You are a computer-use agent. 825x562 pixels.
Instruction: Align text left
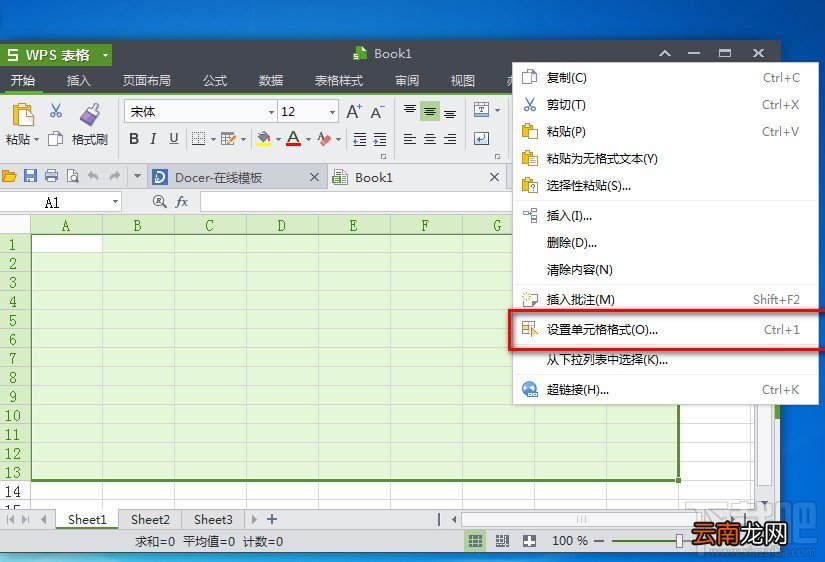pos(410,139)
